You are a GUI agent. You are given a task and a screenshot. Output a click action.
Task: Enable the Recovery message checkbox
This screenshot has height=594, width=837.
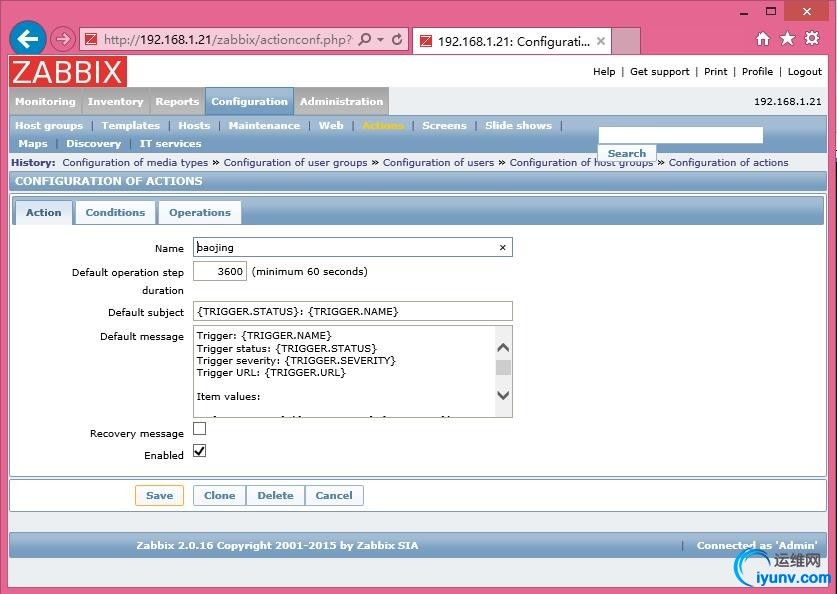(199, 429)
